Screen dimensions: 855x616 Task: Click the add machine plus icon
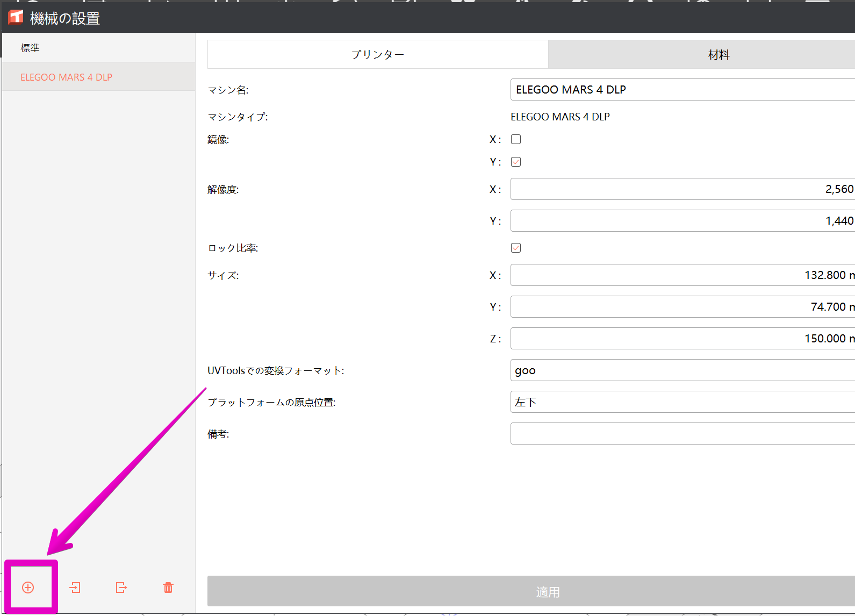click(28, 588)
